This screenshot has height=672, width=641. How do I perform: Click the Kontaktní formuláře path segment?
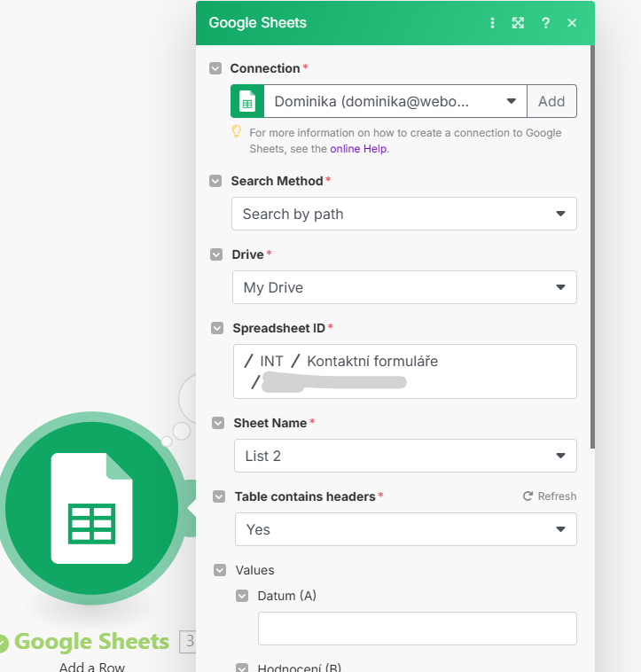click(372, 362)
